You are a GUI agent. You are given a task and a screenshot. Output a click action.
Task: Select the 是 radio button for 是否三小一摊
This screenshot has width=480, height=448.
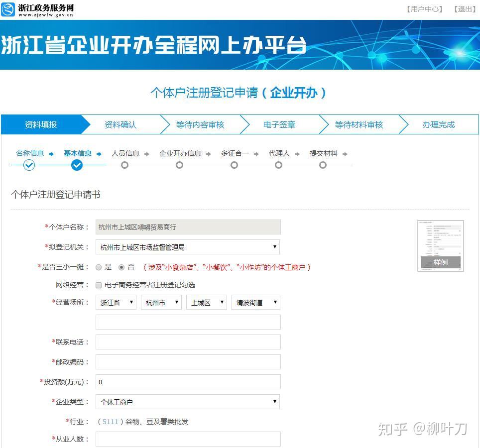99,267
